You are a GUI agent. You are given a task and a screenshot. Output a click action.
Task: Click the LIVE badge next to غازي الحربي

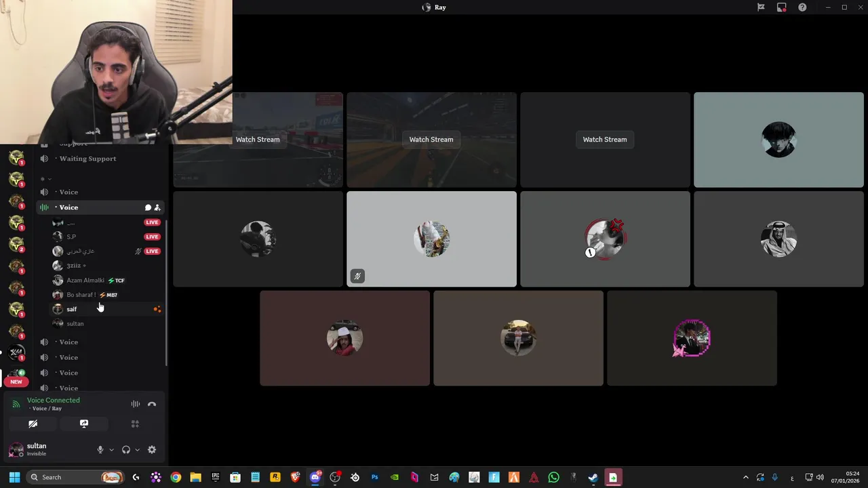[152, 251]
